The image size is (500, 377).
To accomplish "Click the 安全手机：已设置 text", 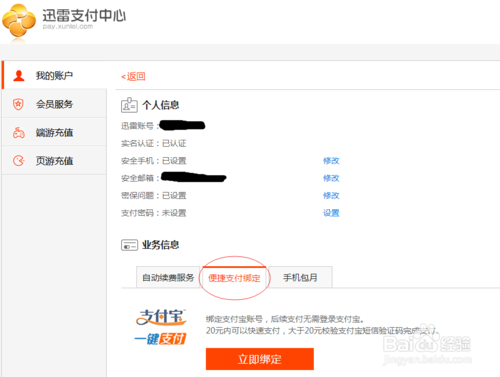I will (153, 161).
